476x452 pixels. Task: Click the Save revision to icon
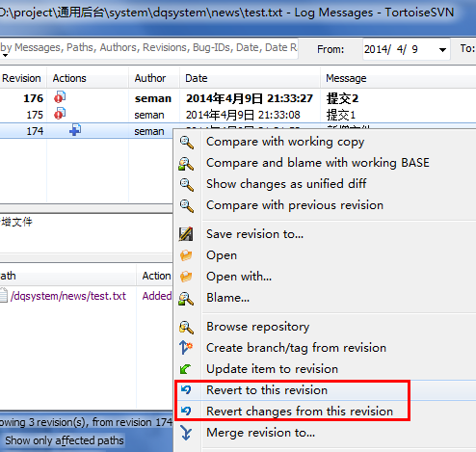pos(186,234)
